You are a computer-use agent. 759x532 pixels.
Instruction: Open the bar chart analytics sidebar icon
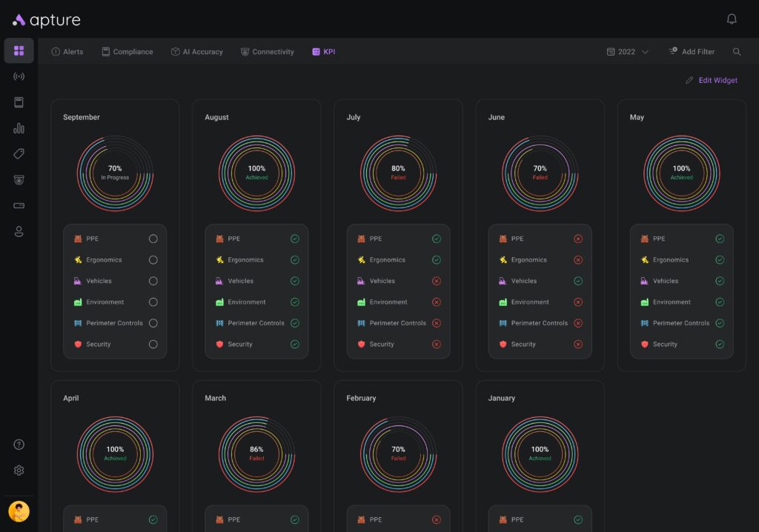(x=19, y=128)
